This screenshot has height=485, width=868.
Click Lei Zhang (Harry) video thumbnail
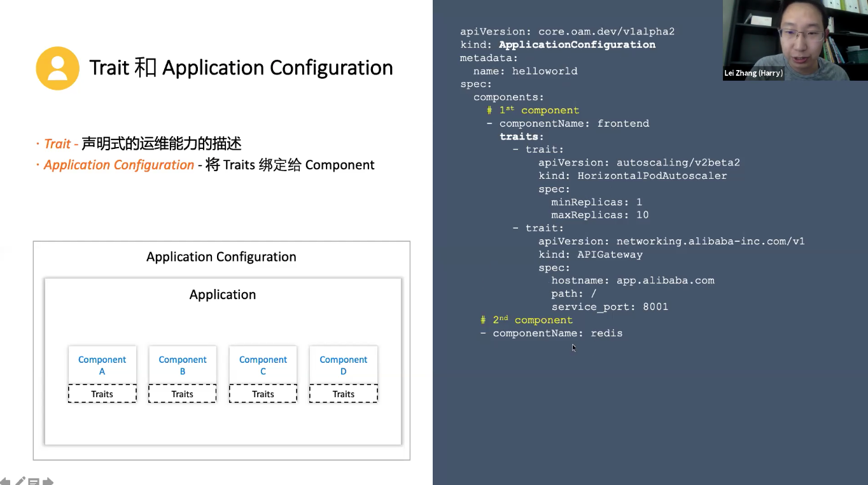[x=795, y=40]
